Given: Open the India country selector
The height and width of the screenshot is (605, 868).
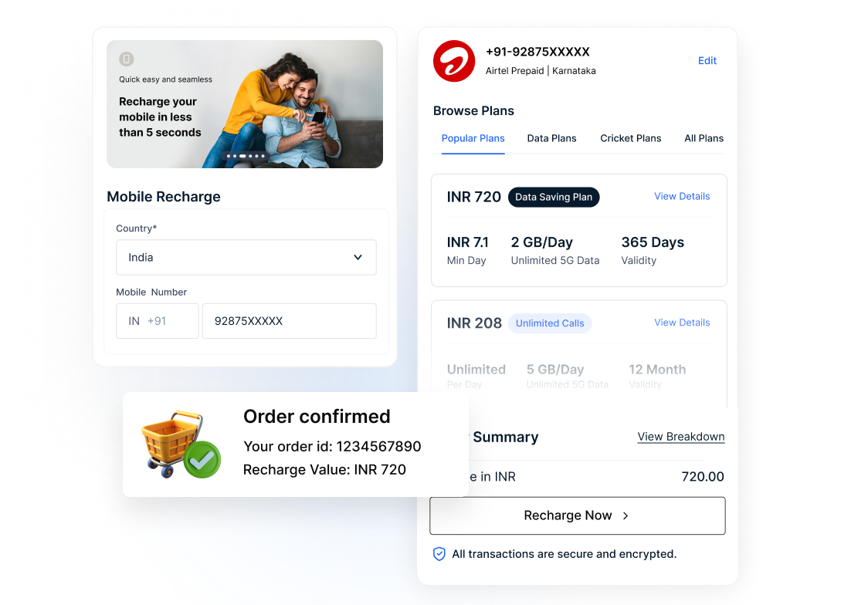Looking at the screenshot, I should (246, 257).
